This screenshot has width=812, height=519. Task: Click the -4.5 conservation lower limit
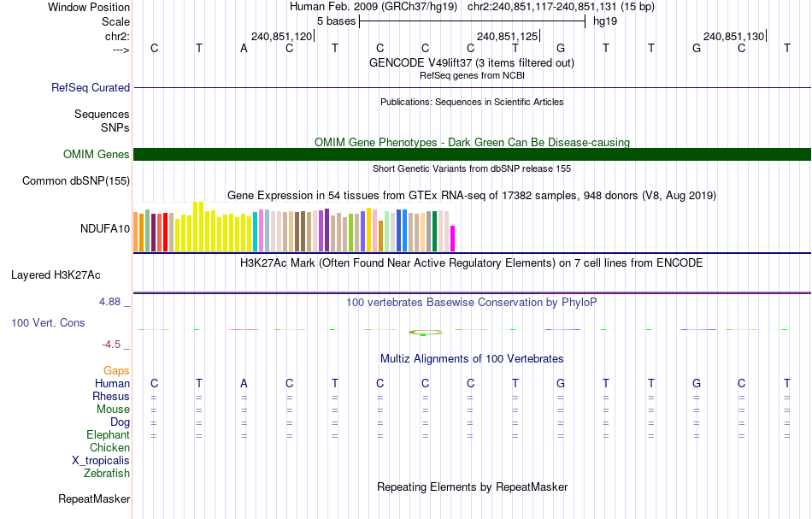[x=111, y=345]
